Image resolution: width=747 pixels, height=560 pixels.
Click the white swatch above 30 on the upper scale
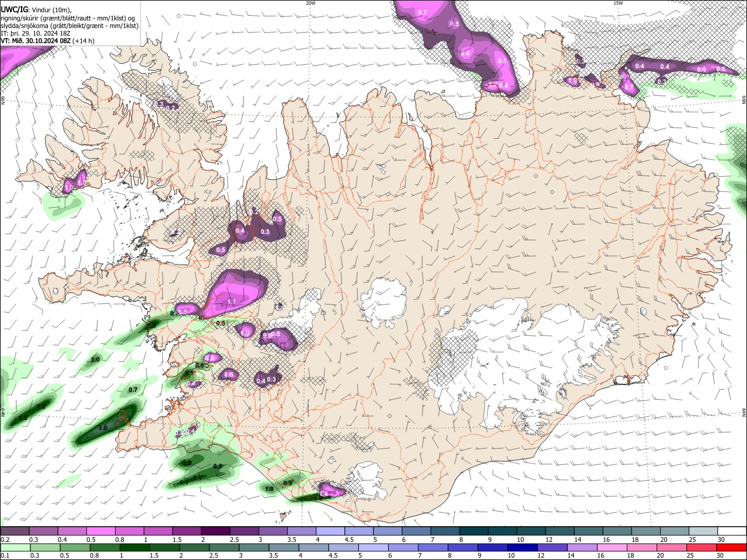732,531
